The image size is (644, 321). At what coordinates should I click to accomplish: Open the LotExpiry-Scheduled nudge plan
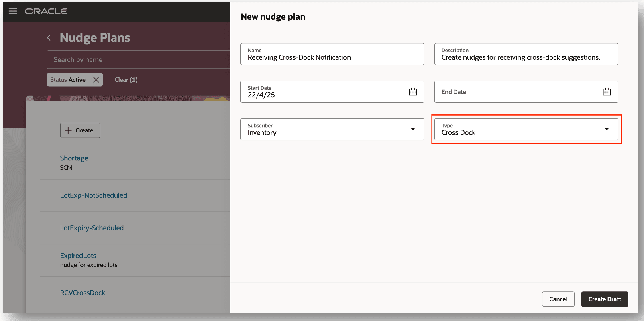(92, 228)
